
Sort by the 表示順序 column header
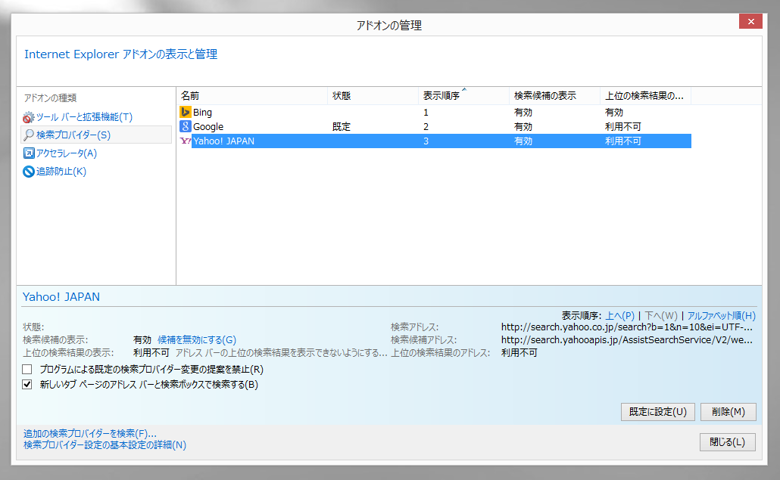click(464, 96)
